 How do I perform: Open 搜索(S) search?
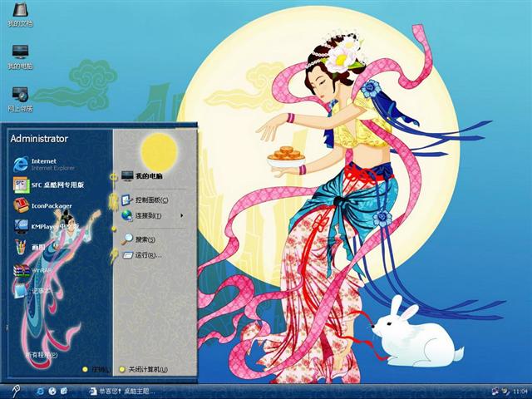138,239
